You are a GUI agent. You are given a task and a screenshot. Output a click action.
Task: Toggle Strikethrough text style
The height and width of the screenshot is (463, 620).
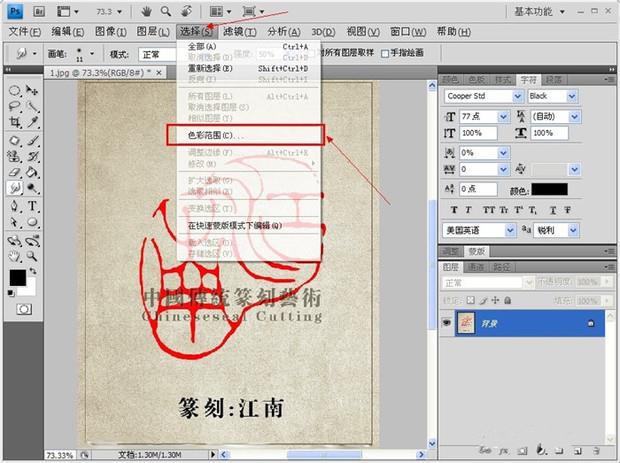(x=568, y=210)
